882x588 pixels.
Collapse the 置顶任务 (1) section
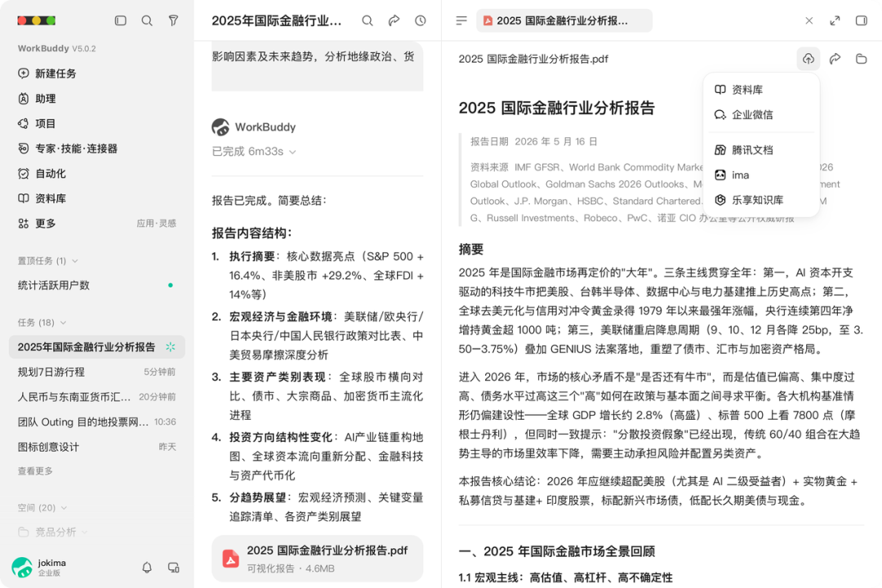48,261
